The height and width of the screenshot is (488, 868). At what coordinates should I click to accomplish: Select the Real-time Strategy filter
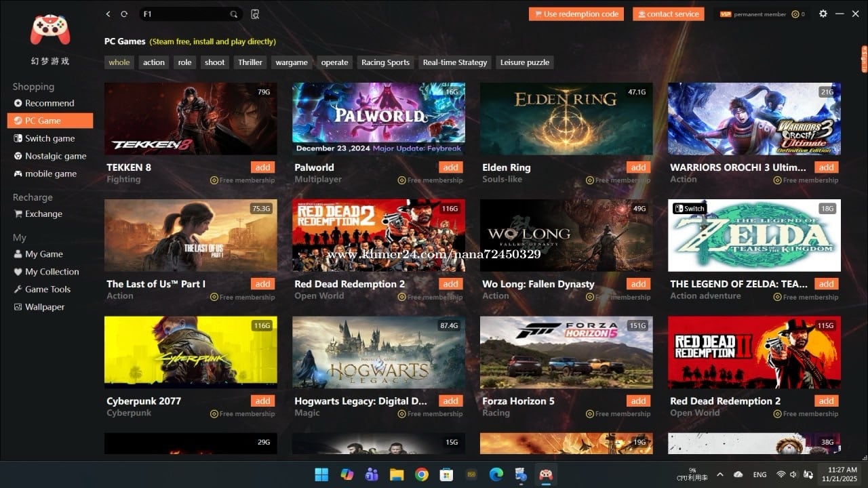click(454, 62)
